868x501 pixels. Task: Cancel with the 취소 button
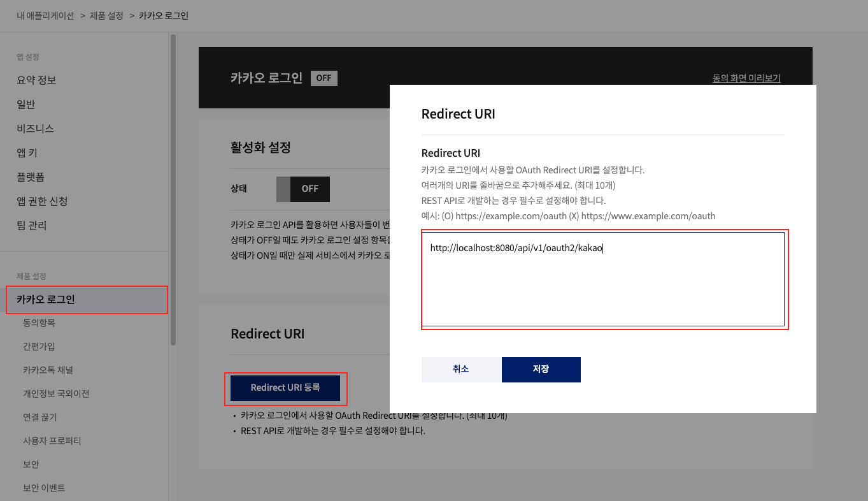(461, 370)
